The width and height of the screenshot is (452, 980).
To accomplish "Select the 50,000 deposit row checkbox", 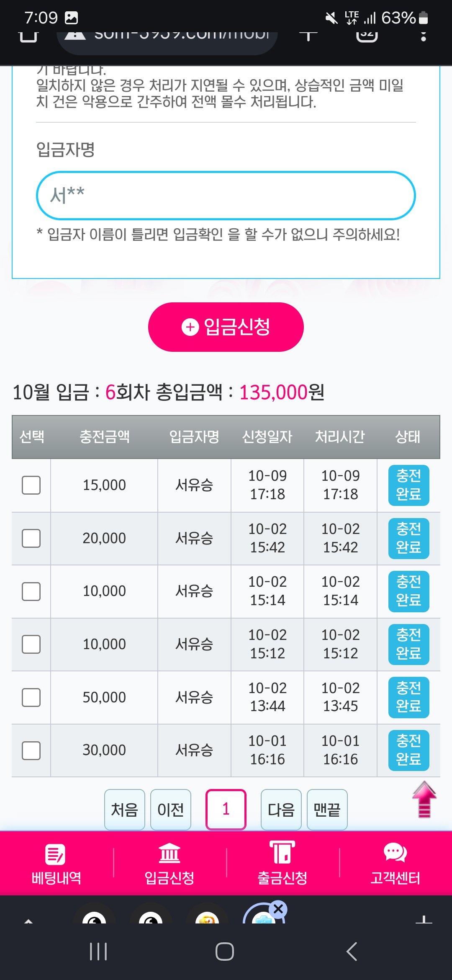I will pos(31,697).
